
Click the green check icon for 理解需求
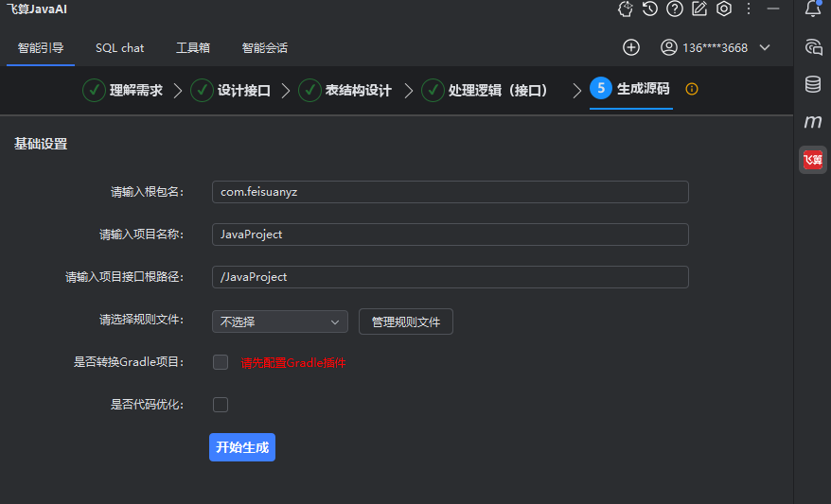point(94,90)
